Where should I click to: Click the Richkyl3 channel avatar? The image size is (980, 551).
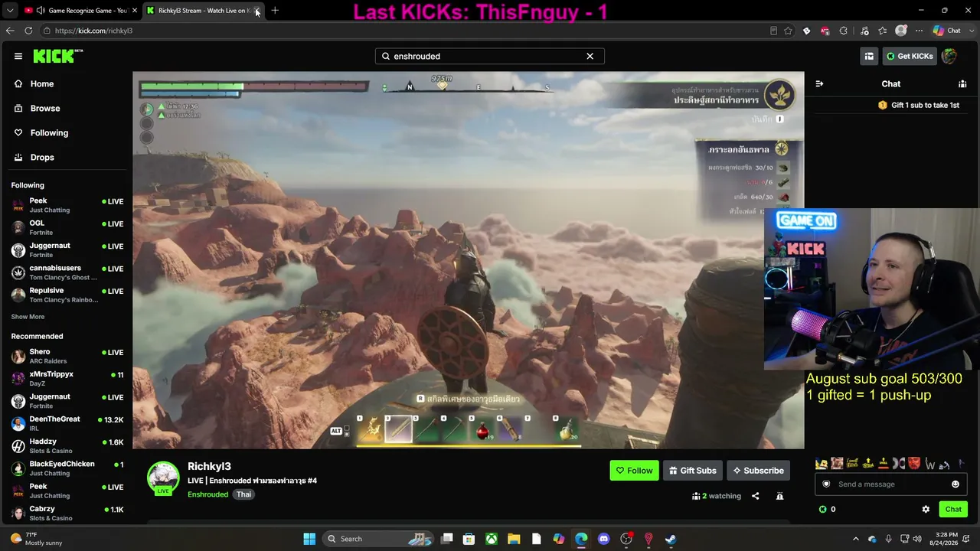click(163, 478)
